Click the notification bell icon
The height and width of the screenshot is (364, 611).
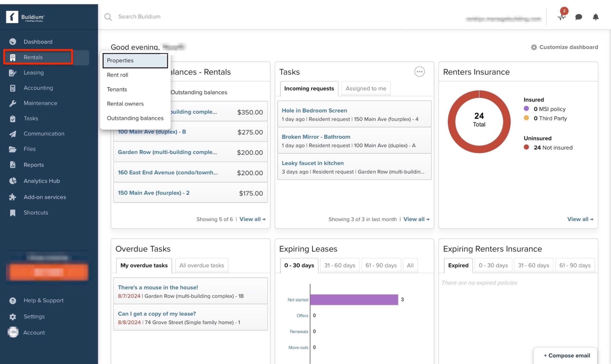595,17
